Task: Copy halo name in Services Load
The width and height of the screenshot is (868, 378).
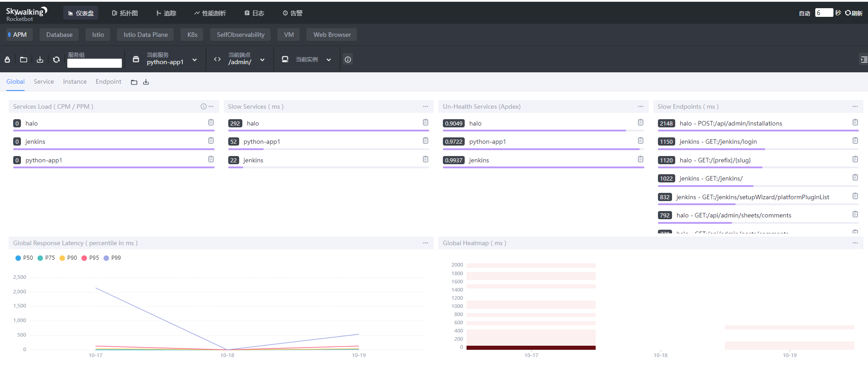Action: [x=211, y=122]
